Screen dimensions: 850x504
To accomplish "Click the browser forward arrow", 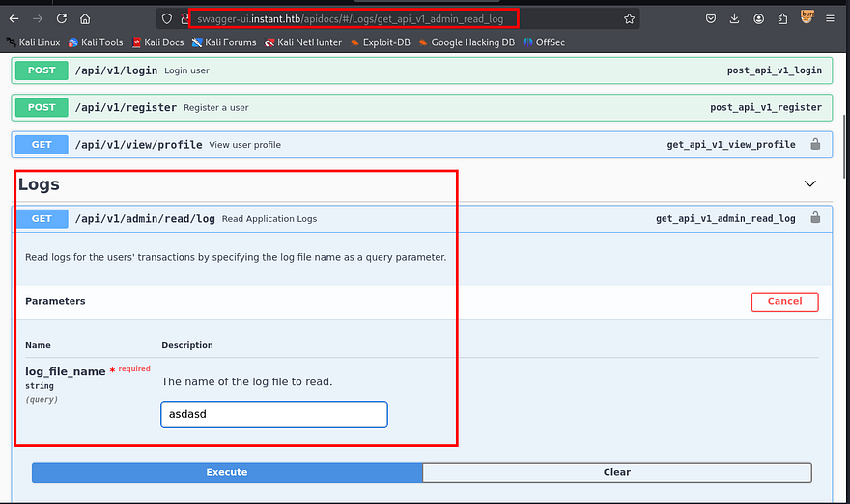I will click(x=38, y=19).
